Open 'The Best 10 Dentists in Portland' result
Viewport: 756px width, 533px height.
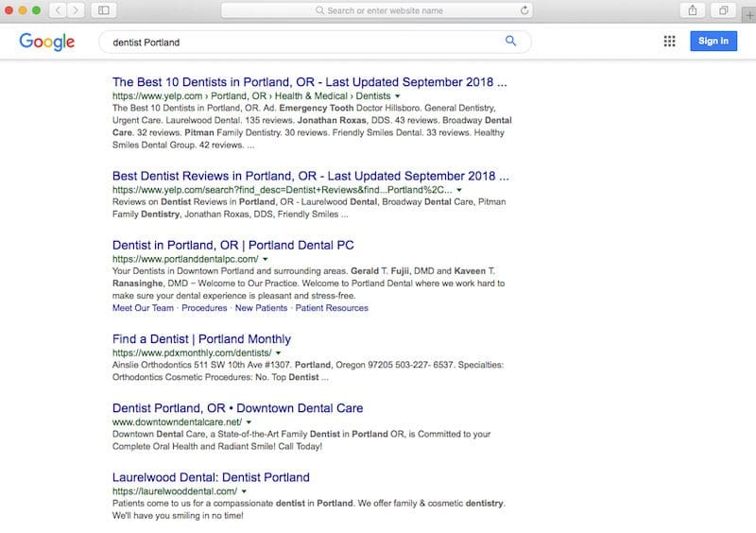point(310,82)
